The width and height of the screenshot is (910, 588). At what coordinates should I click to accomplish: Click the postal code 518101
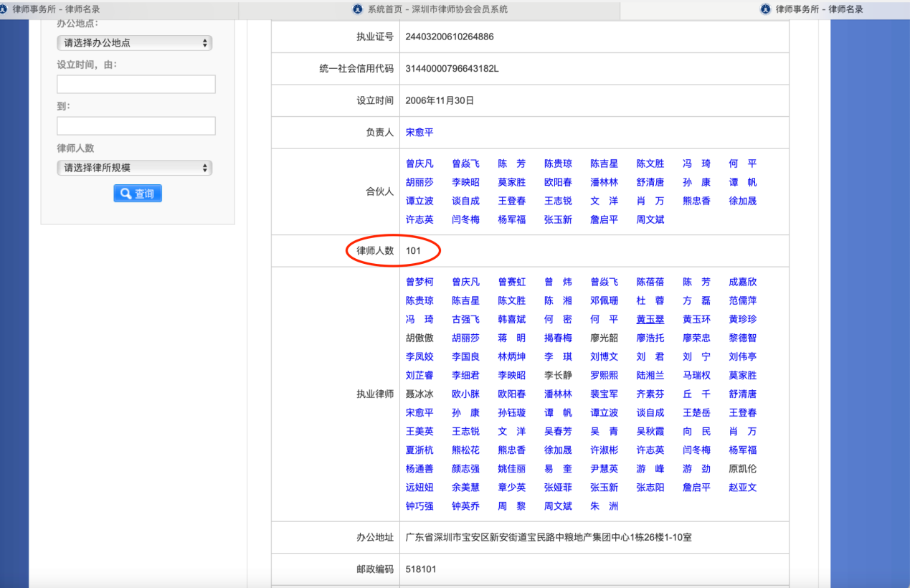pyautogui.click(x=421, y=569)
